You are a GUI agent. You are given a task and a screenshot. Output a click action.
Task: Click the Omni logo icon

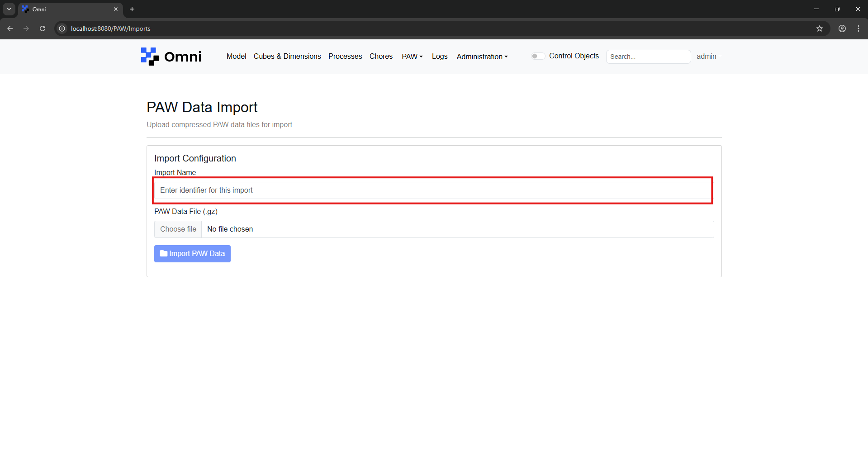click(150, 57)
